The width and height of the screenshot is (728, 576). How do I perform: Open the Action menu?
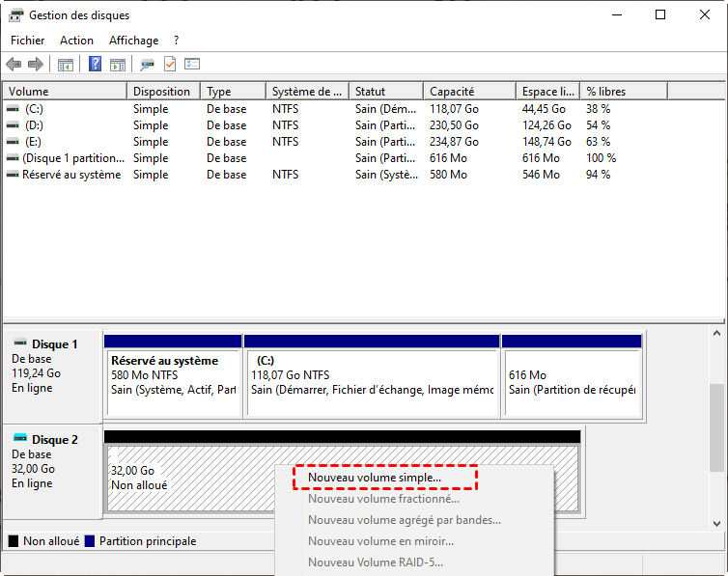77,41
